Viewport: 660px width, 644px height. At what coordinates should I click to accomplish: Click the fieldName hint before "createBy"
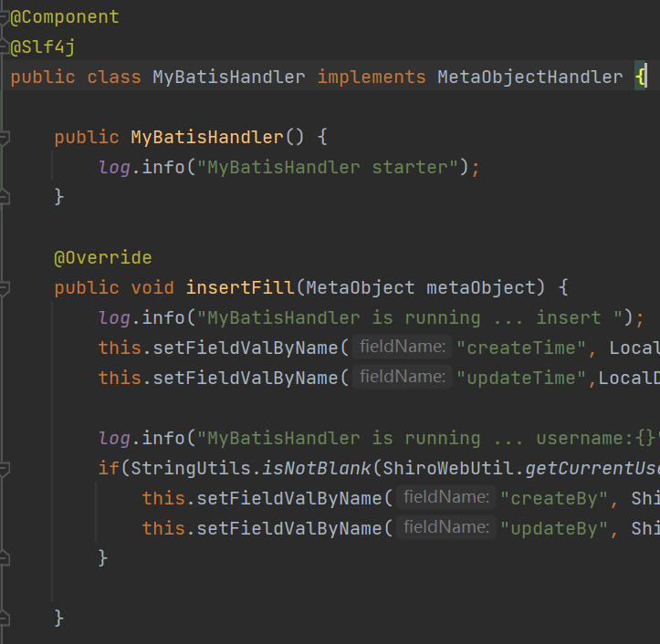click(445, 498)
